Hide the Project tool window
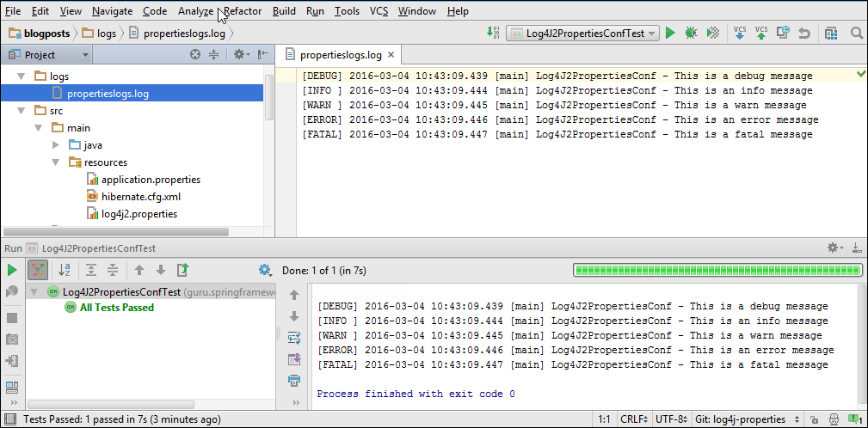The width and height of the screenshot is (868, 428). pos(263,54)
